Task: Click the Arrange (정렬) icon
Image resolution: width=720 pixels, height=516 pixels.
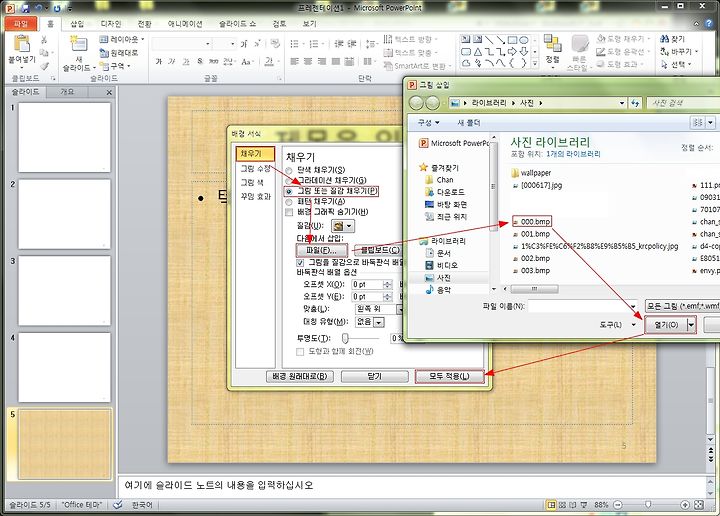Action: [x=552, y=44]
